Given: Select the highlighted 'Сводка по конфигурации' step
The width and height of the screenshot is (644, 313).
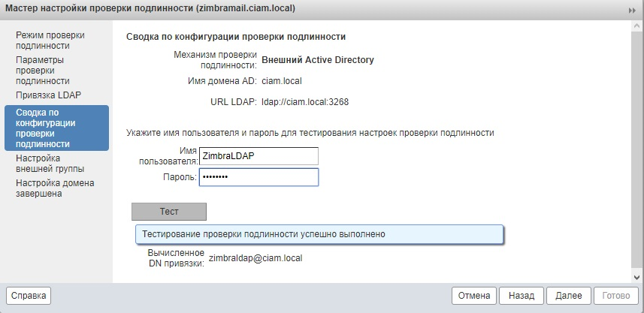Looking at the screenshot, I should [x=56, y=128].
